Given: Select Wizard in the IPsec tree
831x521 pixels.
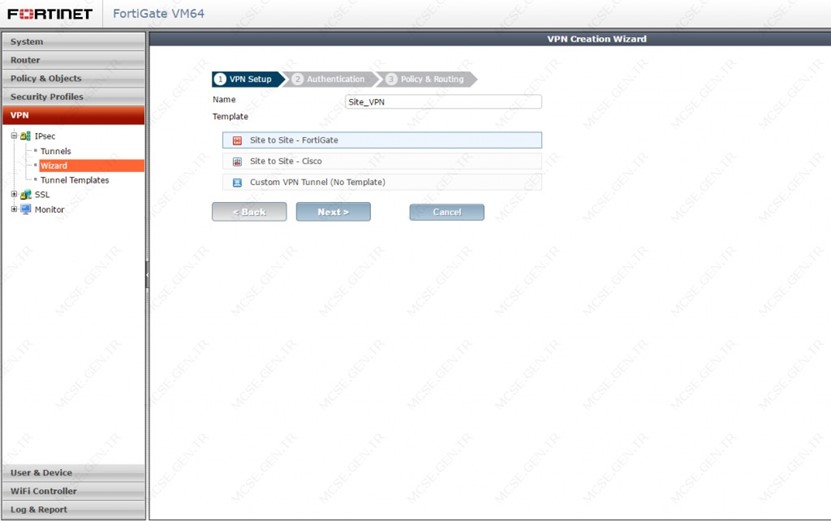Looking at the screenshot, I should coord(91,165).
